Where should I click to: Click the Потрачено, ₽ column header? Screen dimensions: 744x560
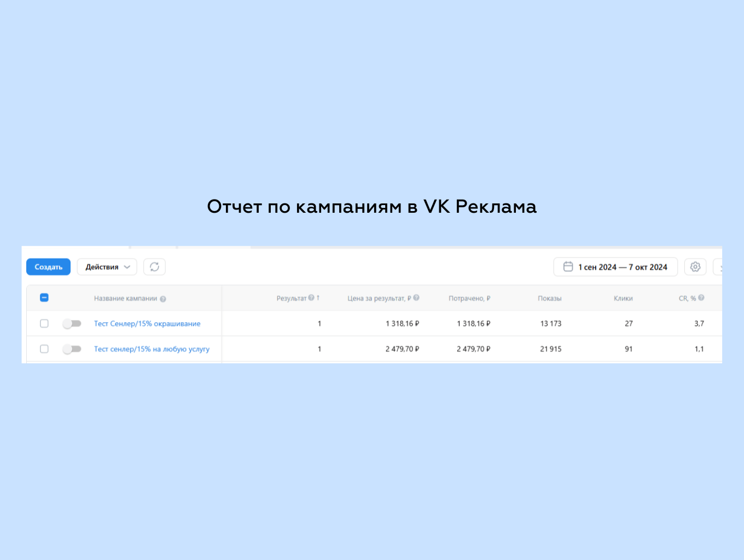pyautogui.click(x=469, y=299)
